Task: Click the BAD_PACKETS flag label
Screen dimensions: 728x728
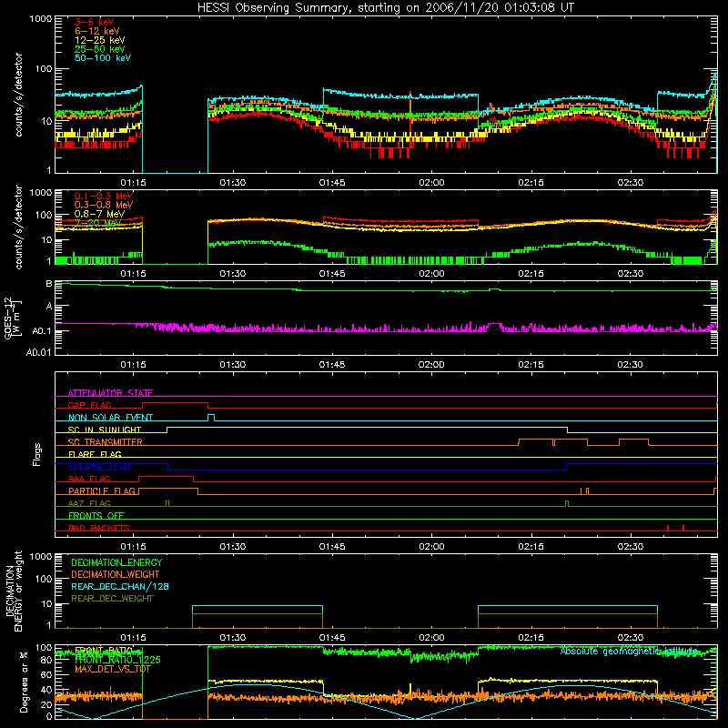Action: (99, 528)
